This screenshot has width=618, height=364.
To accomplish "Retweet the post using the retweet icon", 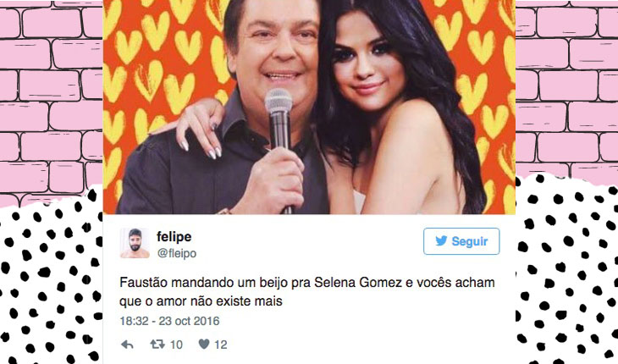I will pyautogui.click(x=157, y=345).
